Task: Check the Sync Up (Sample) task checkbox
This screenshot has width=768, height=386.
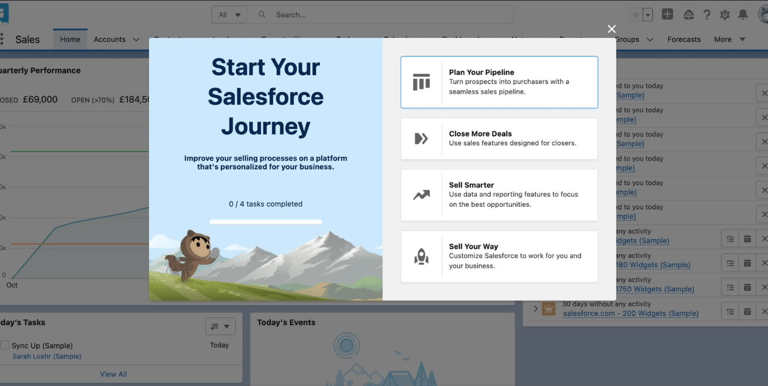Action: [x=4, y=345]
